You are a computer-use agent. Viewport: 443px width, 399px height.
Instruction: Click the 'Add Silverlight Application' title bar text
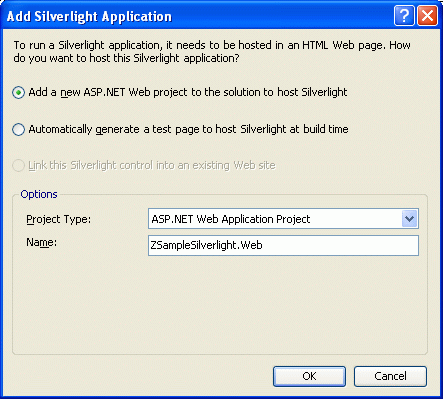click(89, 16)
